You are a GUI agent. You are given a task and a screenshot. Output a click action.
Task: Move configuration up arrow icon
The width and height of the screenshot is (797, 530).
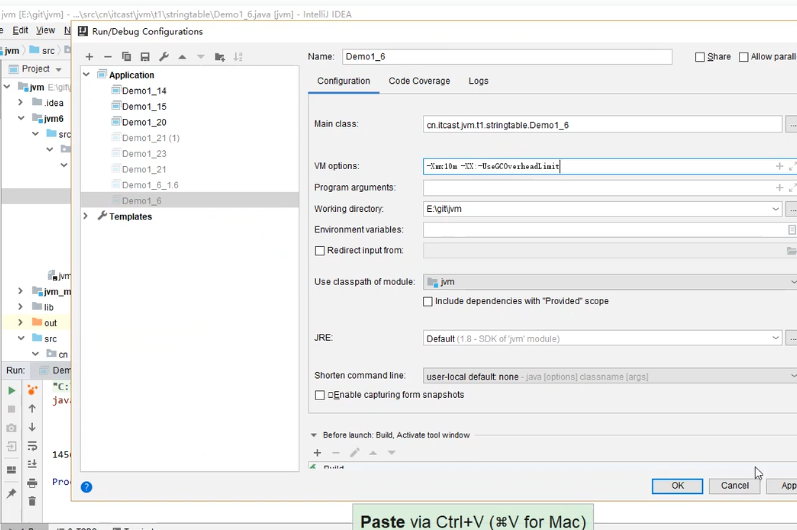pyautogui.click(x=182, y=57)
